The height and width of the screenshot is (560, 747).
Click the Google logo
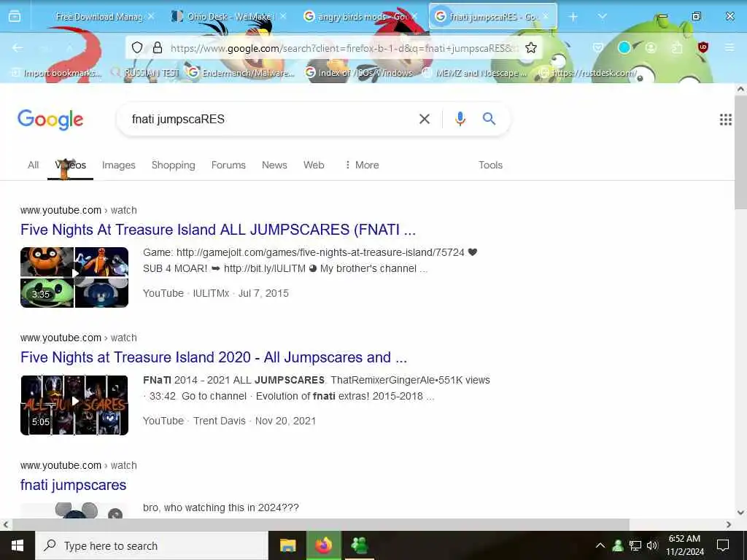click(x=50, y=120)
